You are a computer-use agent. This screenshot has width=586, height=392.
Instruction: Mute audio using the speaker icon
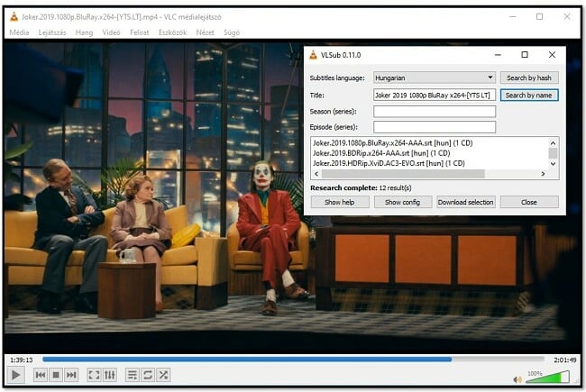[x=517, y=379]
